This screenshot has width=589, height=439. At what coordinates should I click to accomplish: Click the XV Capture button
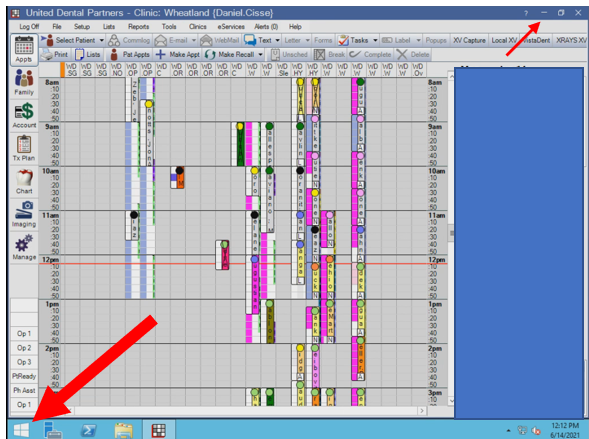click(x=469, y=40)
